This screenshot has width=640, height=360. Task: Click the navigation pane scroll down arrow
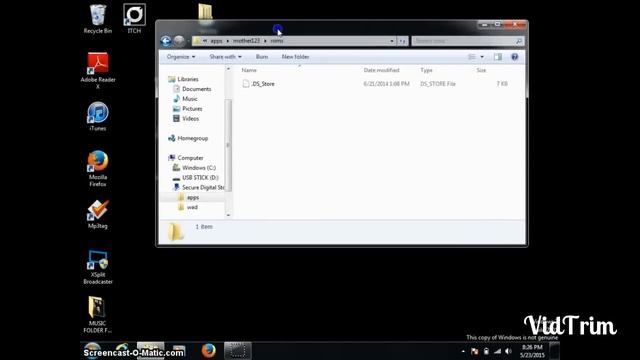[228, 215]
